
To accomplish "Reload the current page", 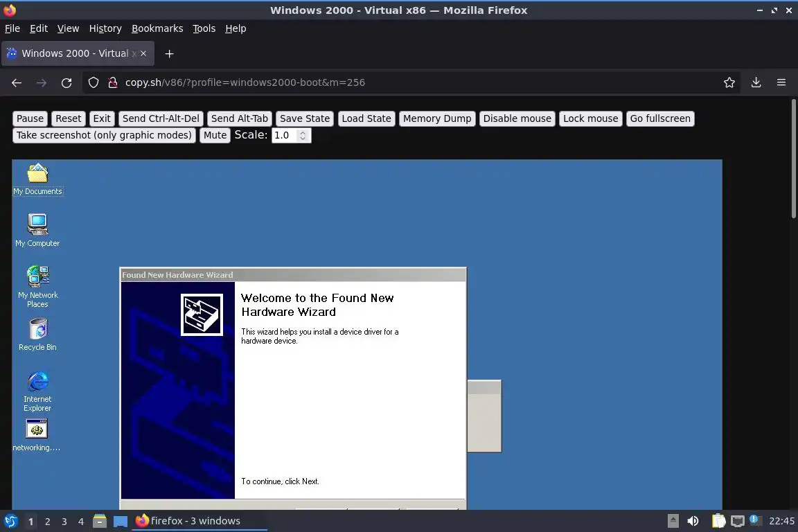I will (x=66, y=82).
